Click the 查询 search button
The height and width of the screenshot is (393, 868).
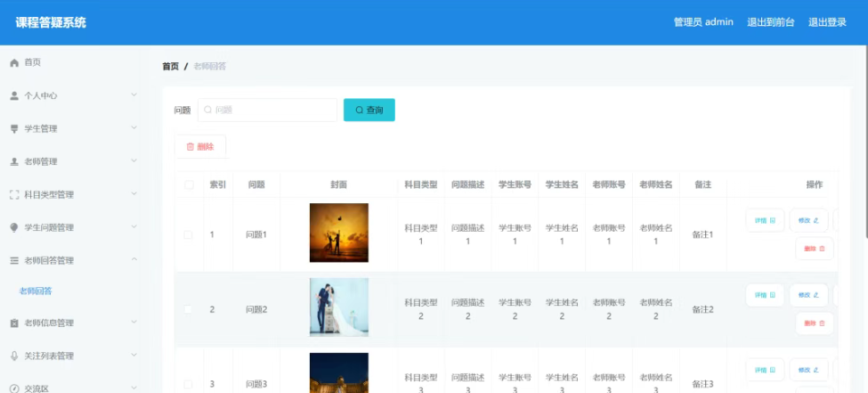tap(369, 110)
